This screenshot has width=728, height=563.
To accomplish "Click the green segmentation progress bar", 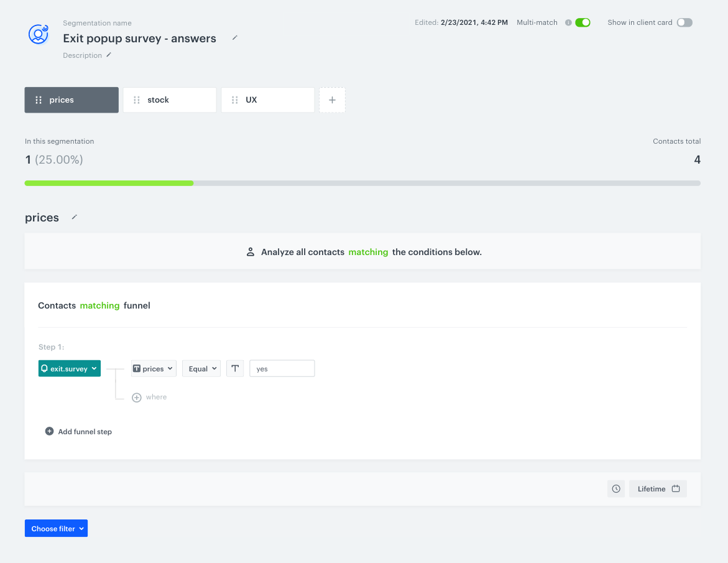I will 109,183.
